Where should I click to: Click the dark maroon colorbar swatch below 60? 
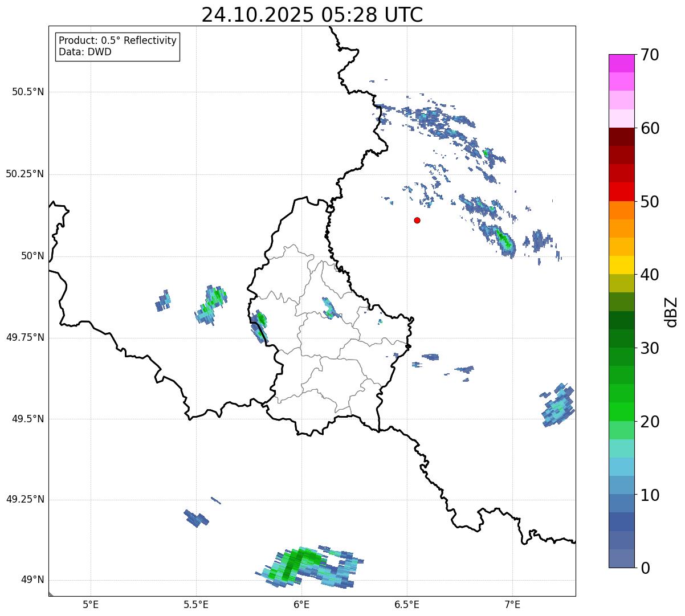[621, 137]
